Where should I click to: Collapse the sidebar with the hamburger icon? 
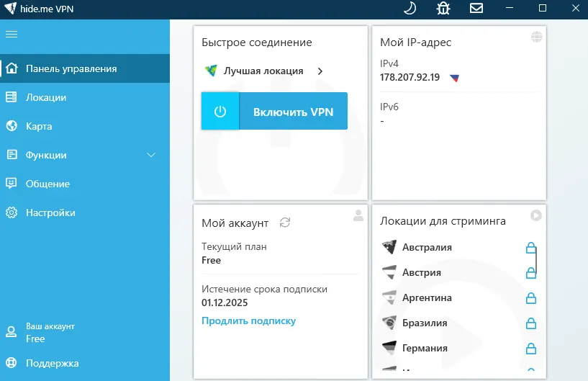[12, 35]
